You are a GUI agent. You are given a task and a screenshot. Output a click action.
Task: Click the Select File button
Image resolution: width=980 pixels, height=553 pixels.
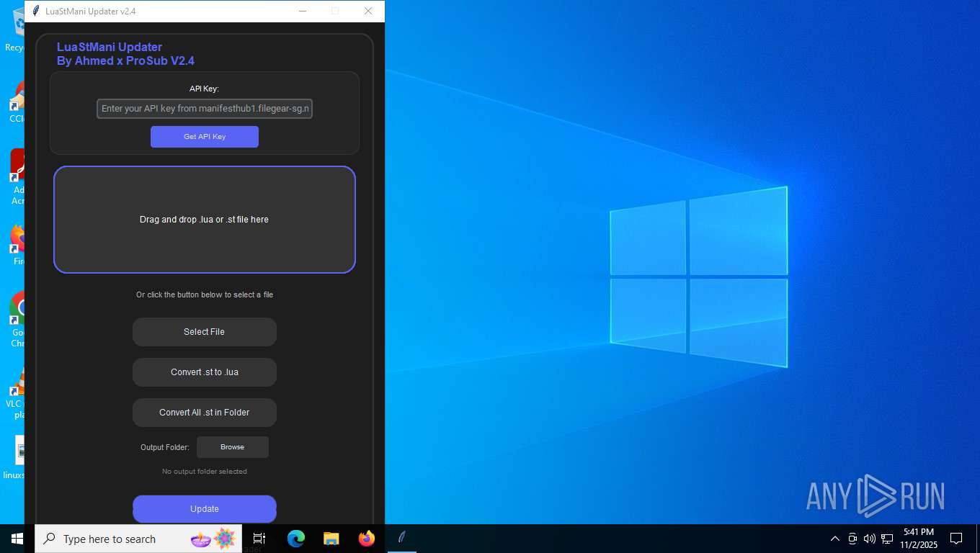click(x=205, y=332)
